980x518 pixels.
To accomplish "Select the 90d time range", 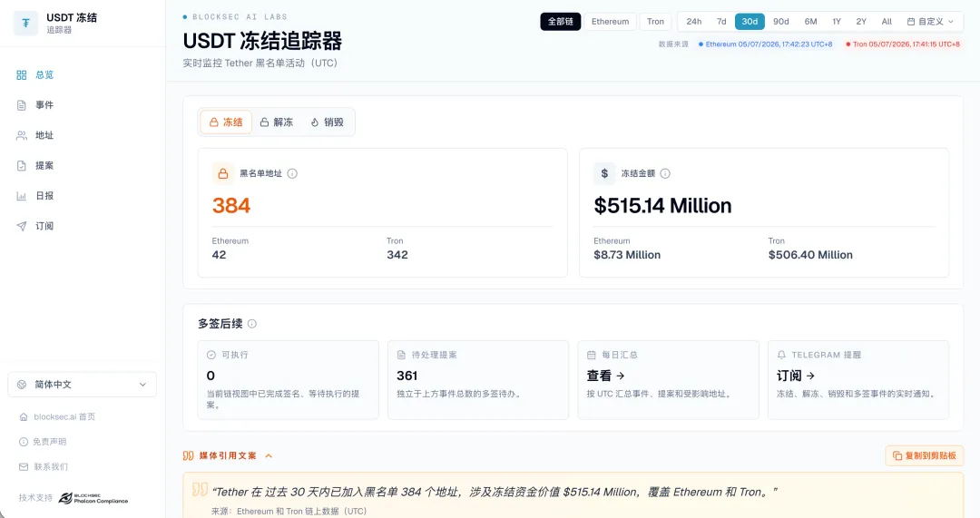I will (x=780, y=21).
